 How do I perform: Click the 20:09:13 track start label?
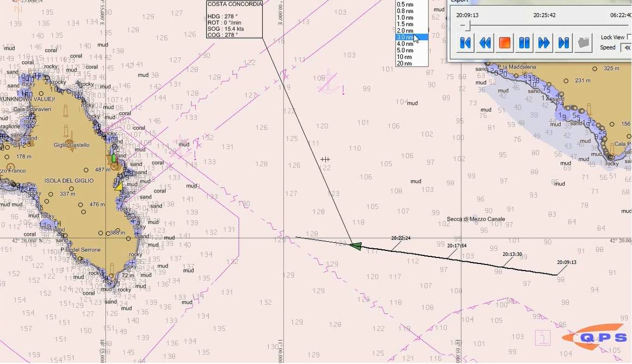click(567, 262)
